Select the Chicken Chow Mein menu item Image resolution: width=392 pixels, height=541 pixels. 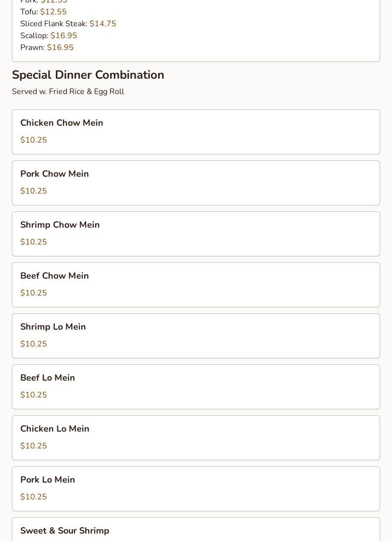coord(62,123)
